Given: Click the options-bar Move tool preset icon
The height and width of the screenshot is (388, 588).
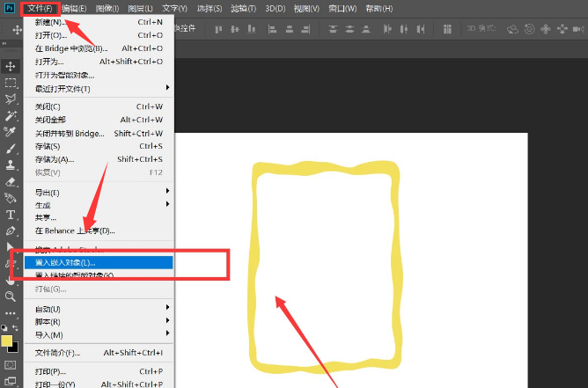Looking at the screenshot, I should (x=18, y=30).
